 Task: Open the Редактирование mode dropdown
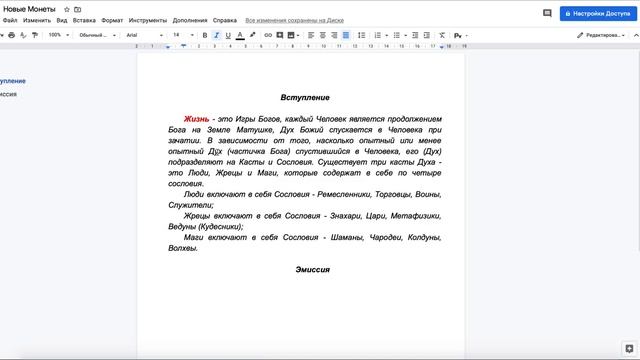coord(601,36)
